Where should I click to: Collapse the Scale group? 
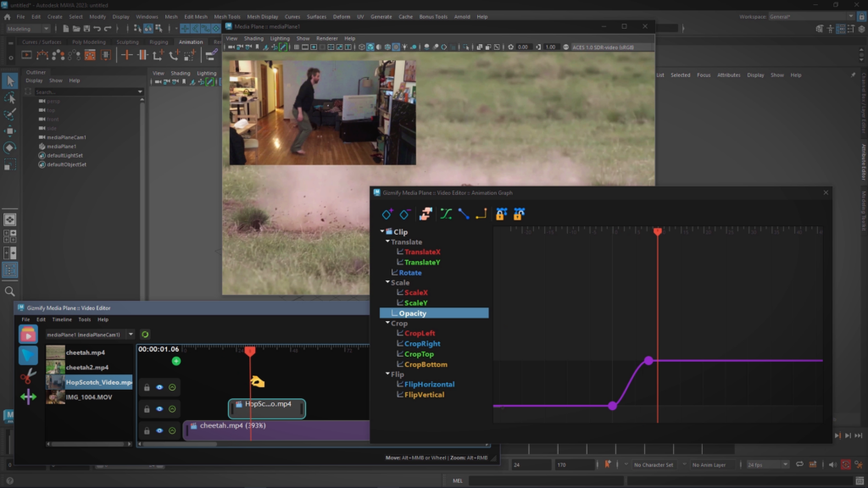387,282
